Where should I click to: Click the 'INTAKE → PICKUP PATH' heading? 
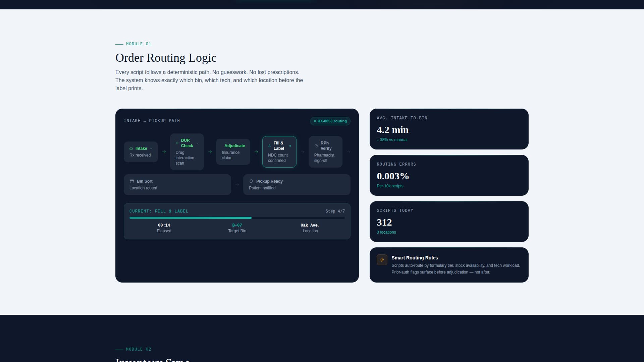[152, 121]
